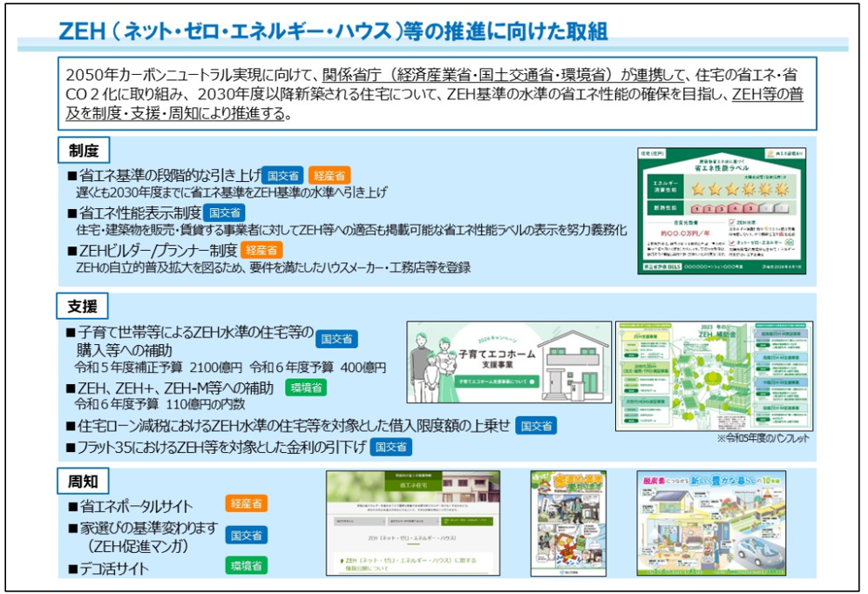Click the 経産省 badge beside ZEHビルダー/プランナー制度
Viewport: 868px width, 594px height.
click(261, 250)
